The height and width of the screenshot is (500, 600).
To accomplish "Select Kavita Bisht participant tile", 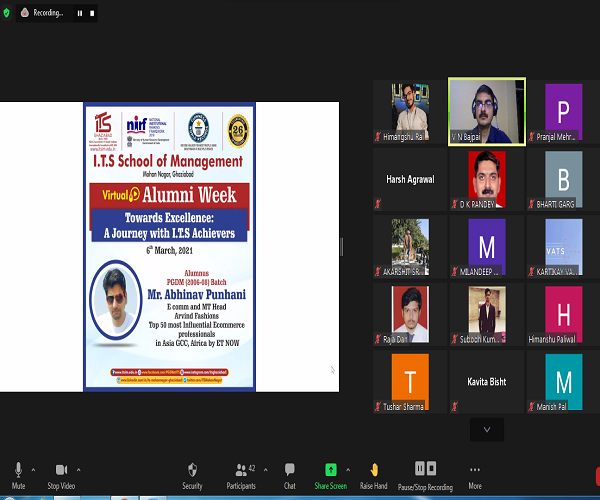I will (487, 381).
